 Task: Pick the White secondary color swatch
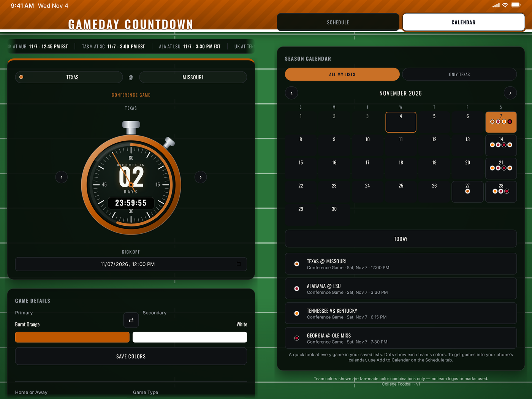190,337
